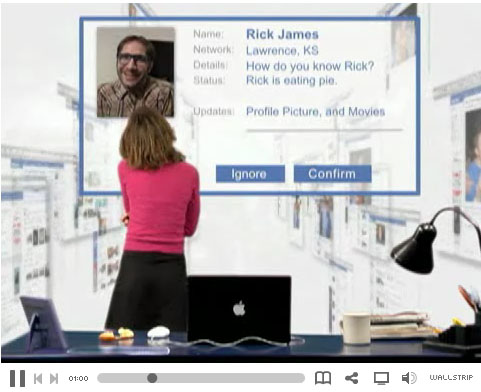The width and height of the screenshot is (481, 392).
Task: Skip to the next video
Action: pyautogui.click(x=54, y=379)
